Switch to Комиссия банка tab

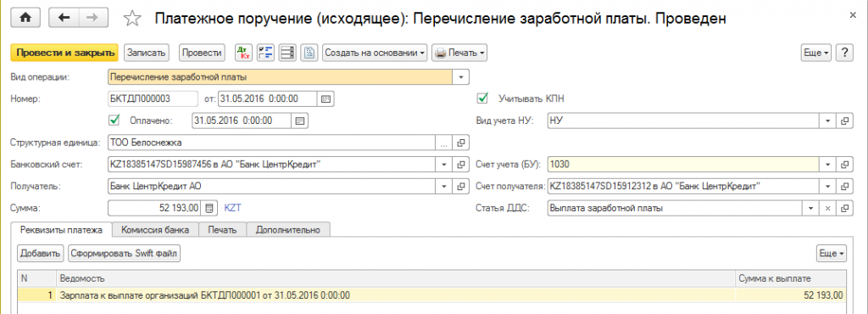point(156,230)
